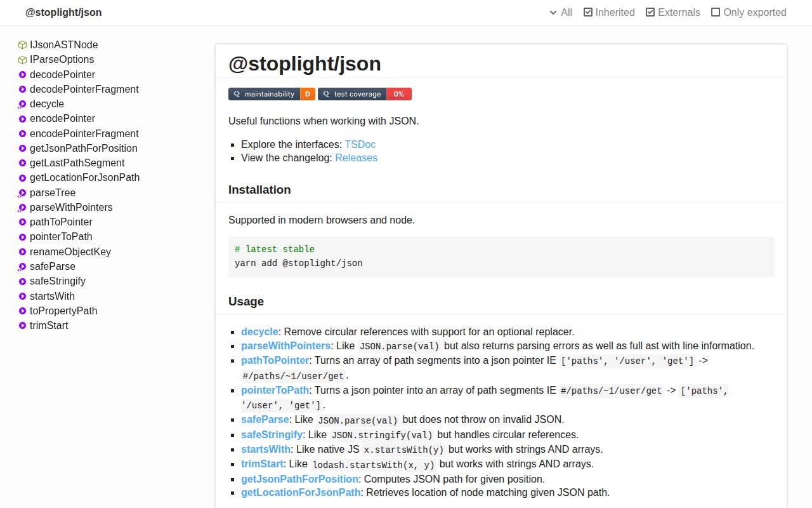
Task: Select IJsonASTNode label in sidebar
Action: 63,45
